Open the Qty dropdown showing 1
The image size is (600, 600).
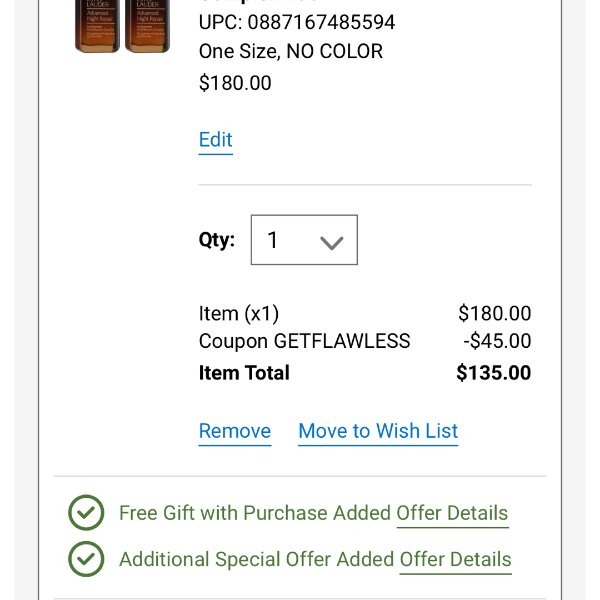pyautogui.click(x=304, y=240)
